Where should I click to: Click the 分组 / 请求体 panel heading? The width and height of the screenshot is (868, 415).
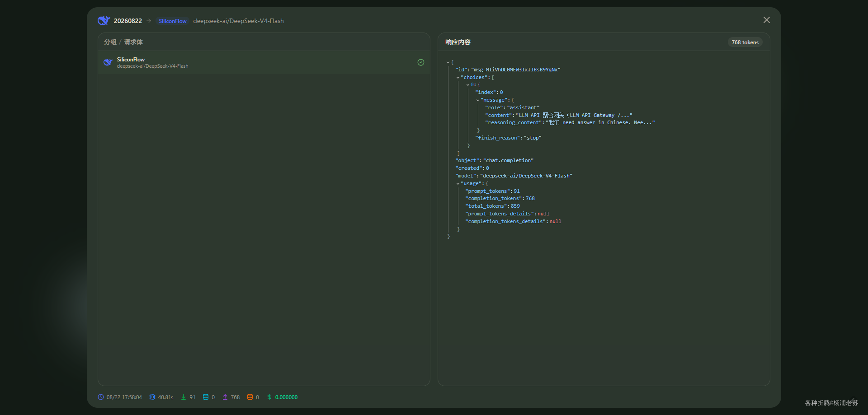coord(123,42)
